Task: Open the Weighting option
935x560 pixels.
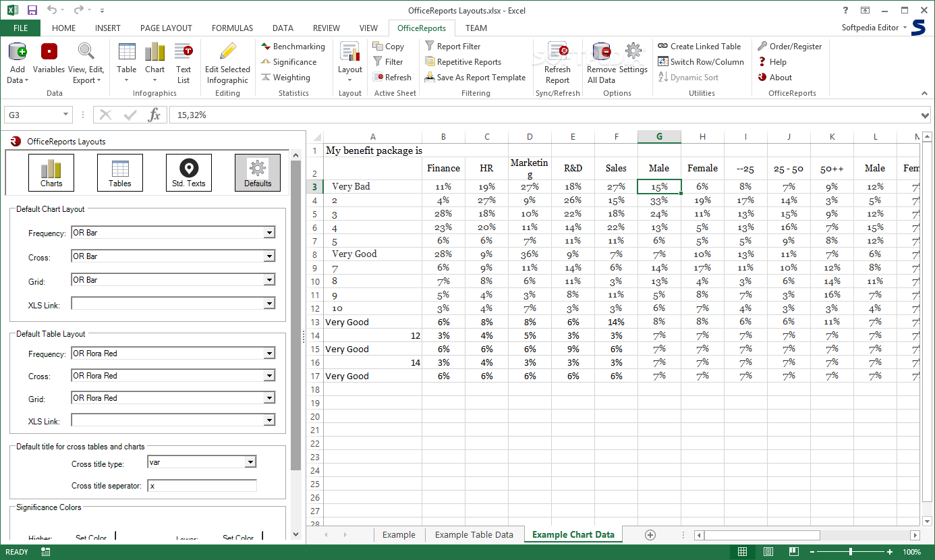Action: click(286, 78)
